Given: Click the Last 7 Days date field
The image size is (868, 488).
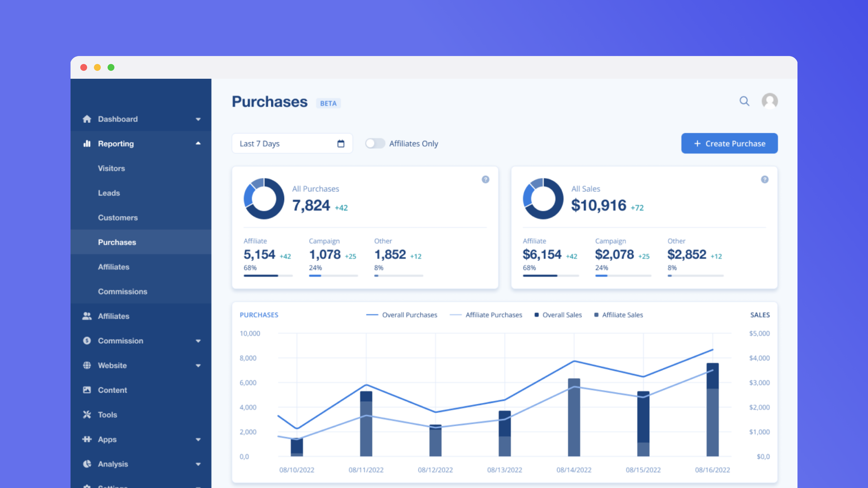Looking at the screenshot, I should coord(286,143).
